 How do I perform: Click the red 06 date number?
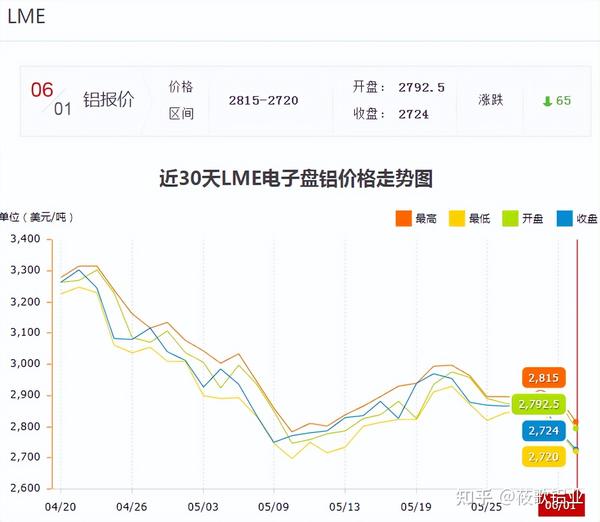click(42, 90)
